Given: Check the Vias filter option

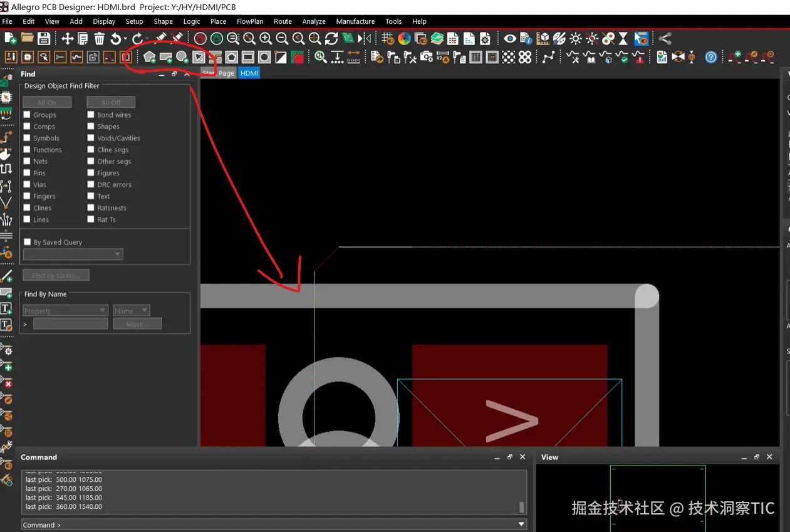Looking at the screenshot, I should click(x=27, y=184).
